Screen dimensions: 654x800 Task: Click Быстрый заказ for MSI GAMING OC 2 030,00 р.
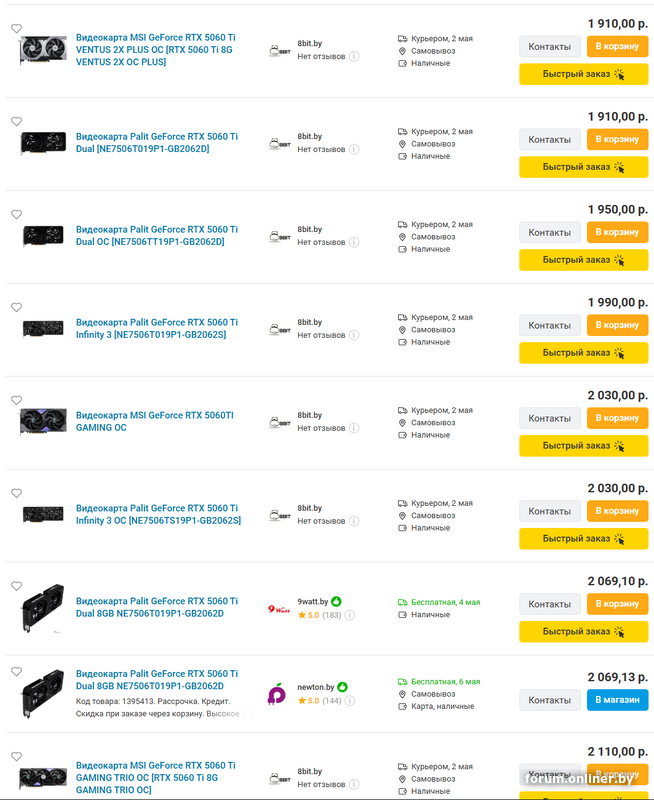pos(584,445)
